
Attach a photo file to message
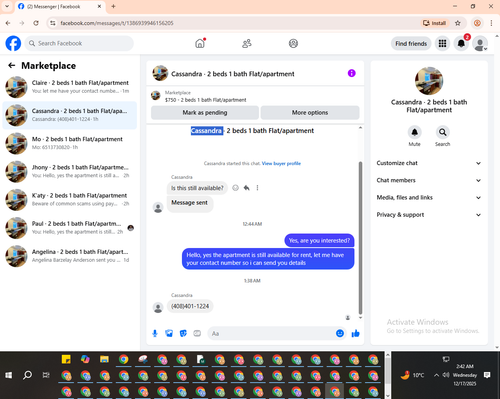169,333
